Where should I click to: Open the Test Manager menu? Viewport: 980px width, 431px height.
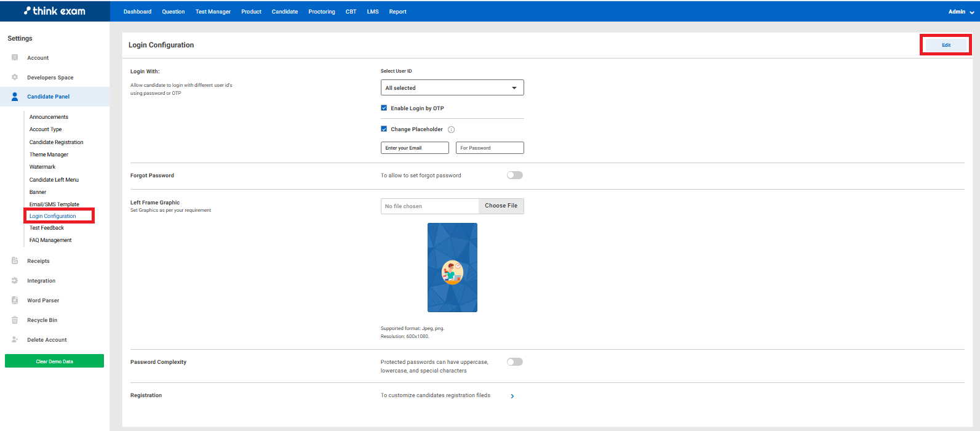(x=213, y=12)
